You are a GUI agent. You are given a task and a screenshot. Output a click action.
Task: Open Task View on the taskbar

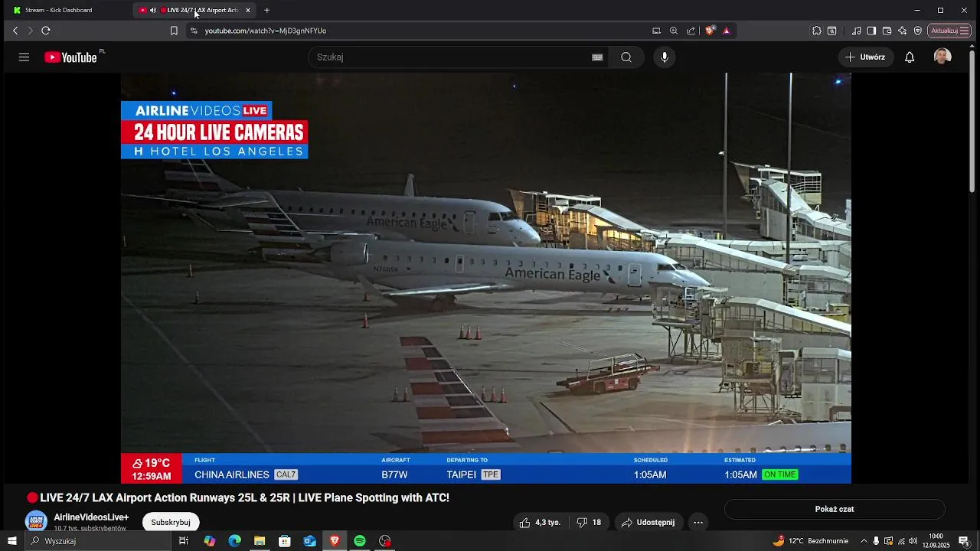[x=184, y=541]
